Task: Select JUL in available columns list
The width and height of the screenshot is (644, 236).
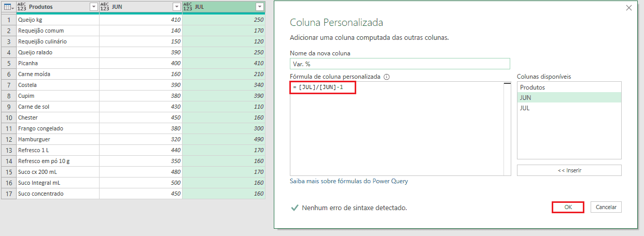Action: 569,108
